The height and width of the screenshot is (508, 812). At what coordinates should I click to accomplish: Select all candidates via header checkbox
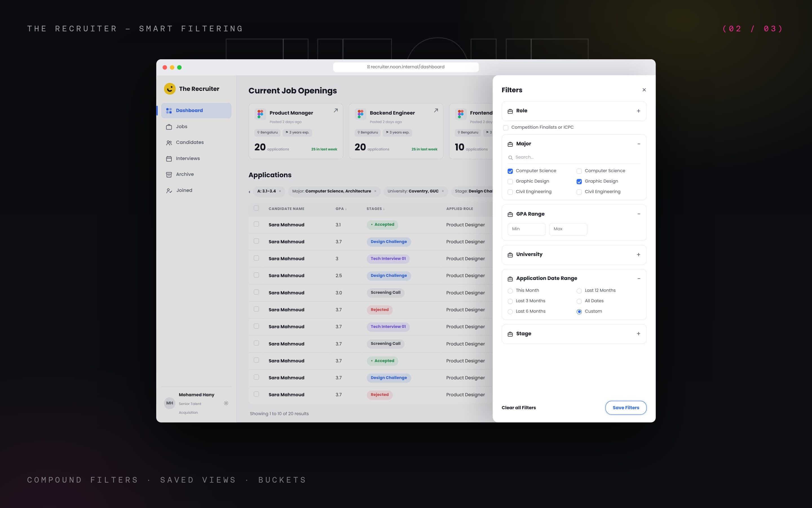pos(256,208)
